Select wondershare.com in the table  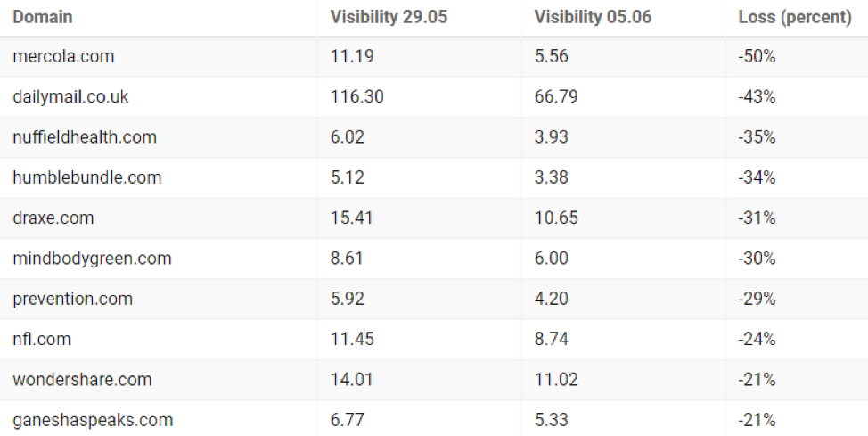[x=82, y=380]
